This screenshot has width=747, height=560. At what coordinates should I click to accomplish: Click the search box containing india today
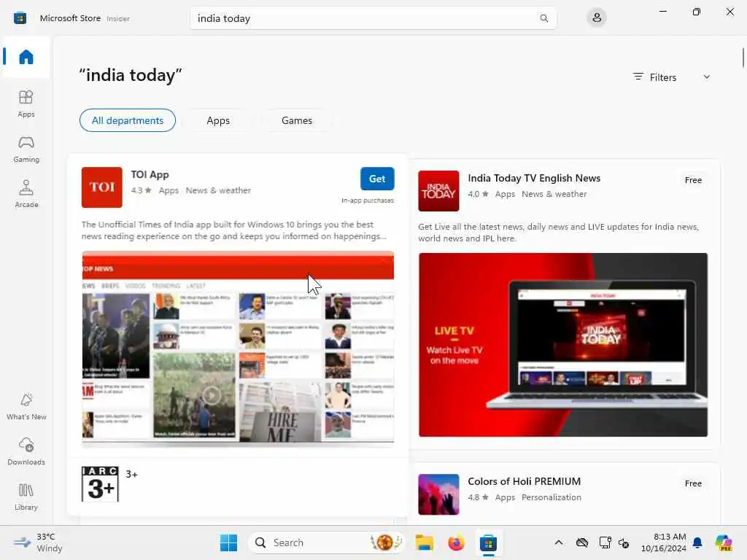[373, 18]
